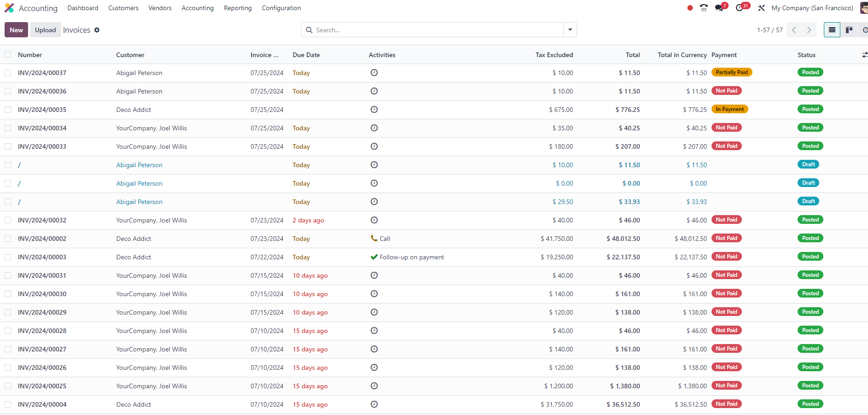Open the My Company (San Francisco) switcher
The image size is (868, 415).
pyautogui.click(x=812, y=8)
